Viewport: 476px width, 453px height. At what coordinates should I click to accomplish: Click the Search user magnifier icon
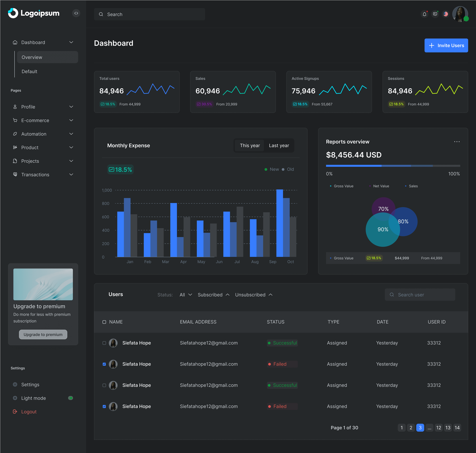click(x=392, y=295)
